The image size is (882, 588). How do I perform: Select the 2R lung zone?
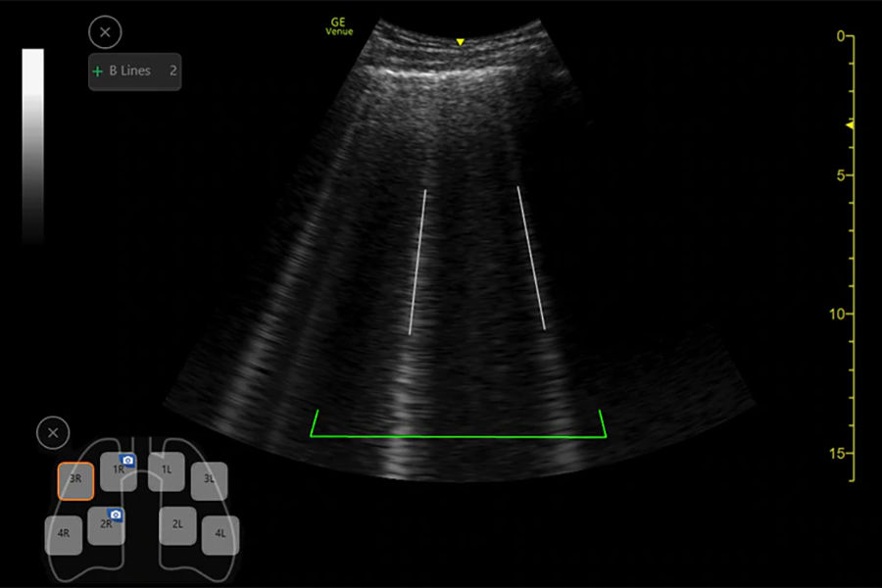(x=105, y=526)
